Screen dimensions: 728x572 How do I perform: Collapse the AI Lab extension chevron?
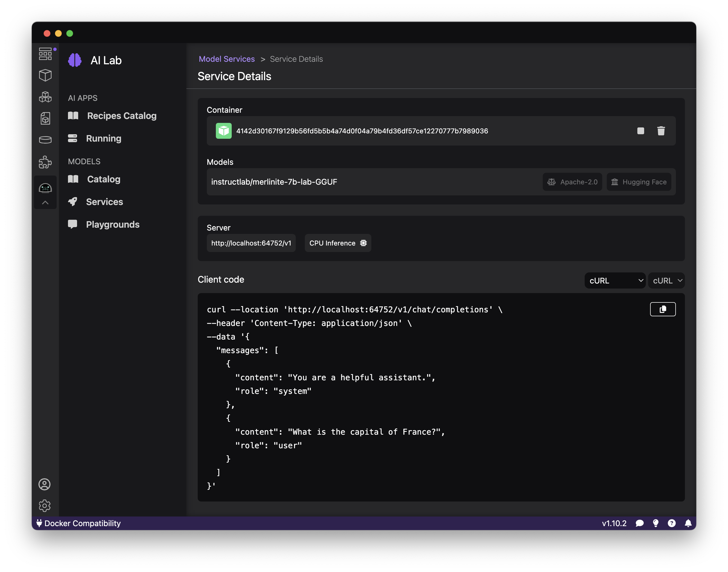point(45,203)
